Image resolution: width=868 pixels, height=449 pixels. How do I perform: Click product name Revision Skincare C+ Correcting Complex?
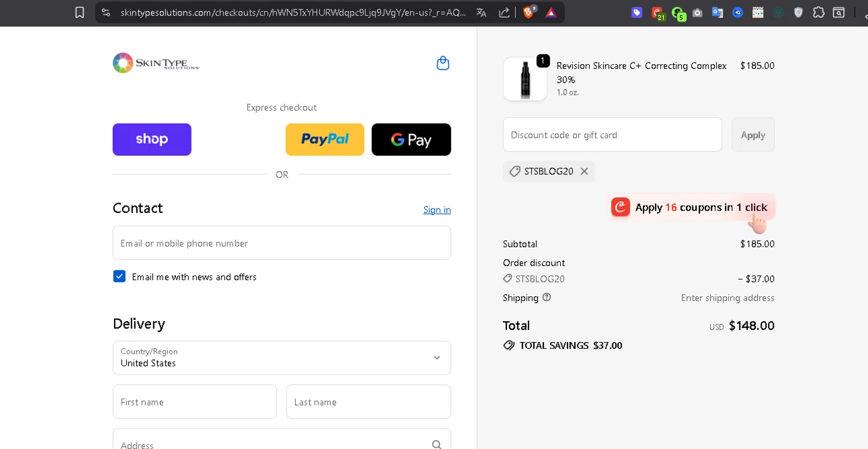(x=641, y=73)
